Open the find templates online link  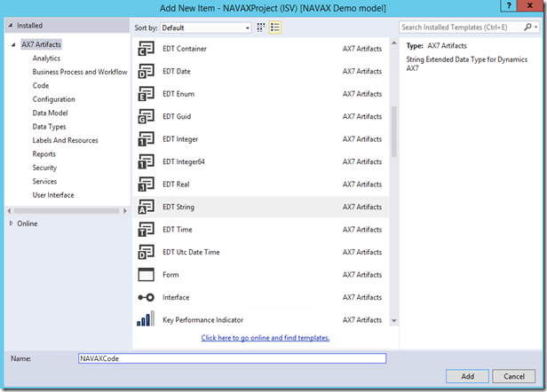click(266, 338)
